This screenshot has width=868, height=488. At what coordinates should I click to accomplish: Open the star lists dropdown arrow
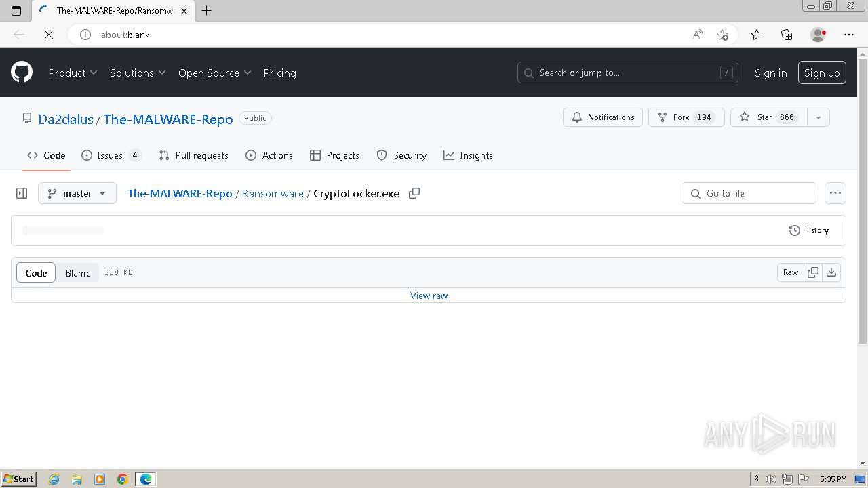click(x=818, y=117)
